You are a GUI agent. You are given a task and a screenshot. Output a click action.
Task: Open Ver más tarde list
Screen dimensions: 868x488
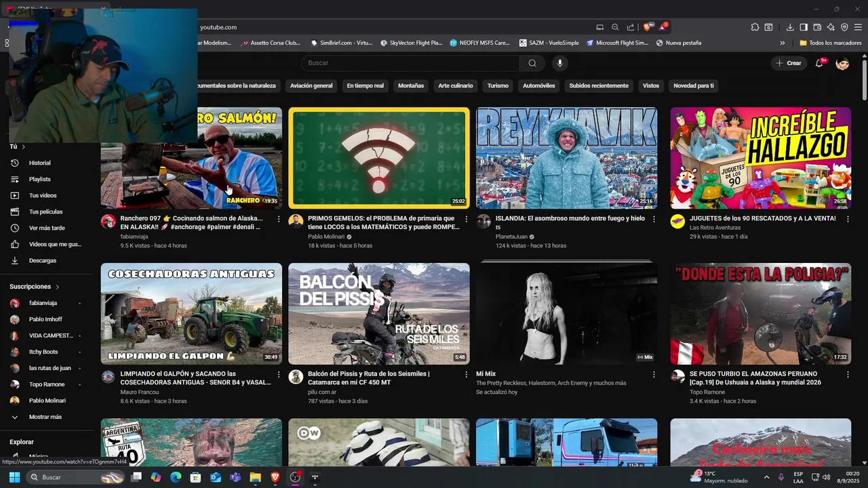[x=46, y=228]
